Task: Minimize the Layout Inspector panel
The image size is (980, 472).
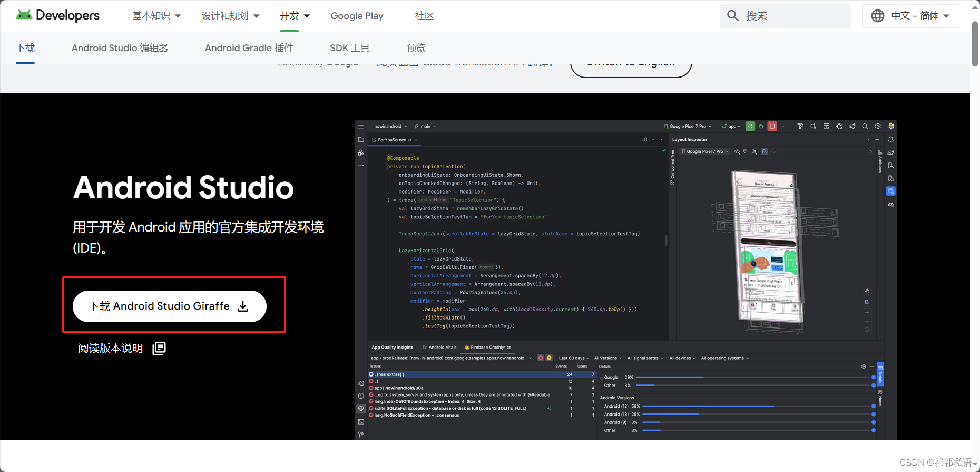Action: point(877,140)
